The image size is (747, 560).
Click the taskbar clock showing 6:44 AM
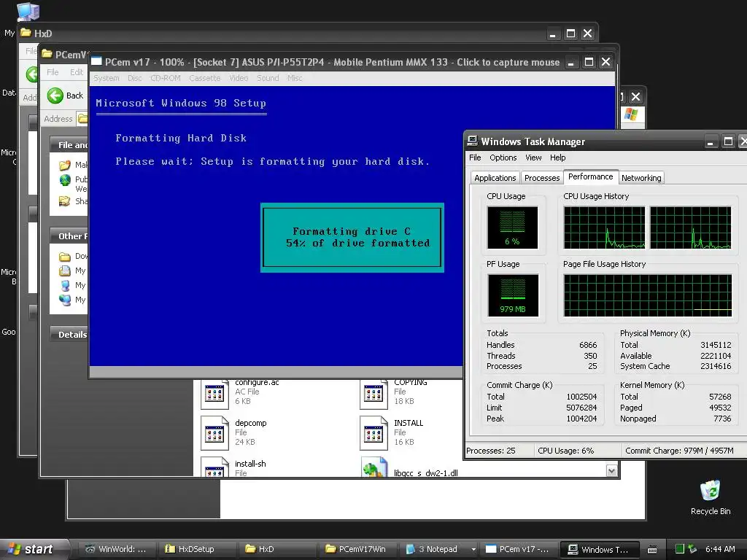(720, 549)
